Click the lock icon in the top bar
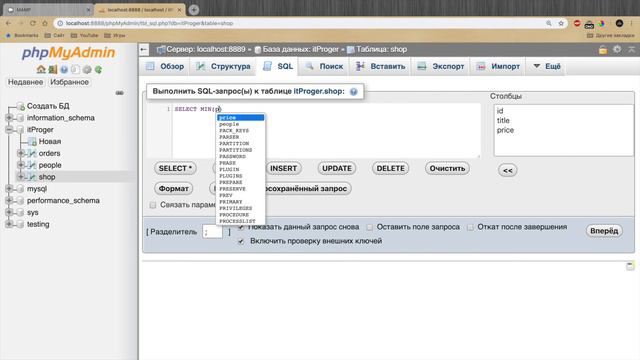 [603, 50]
